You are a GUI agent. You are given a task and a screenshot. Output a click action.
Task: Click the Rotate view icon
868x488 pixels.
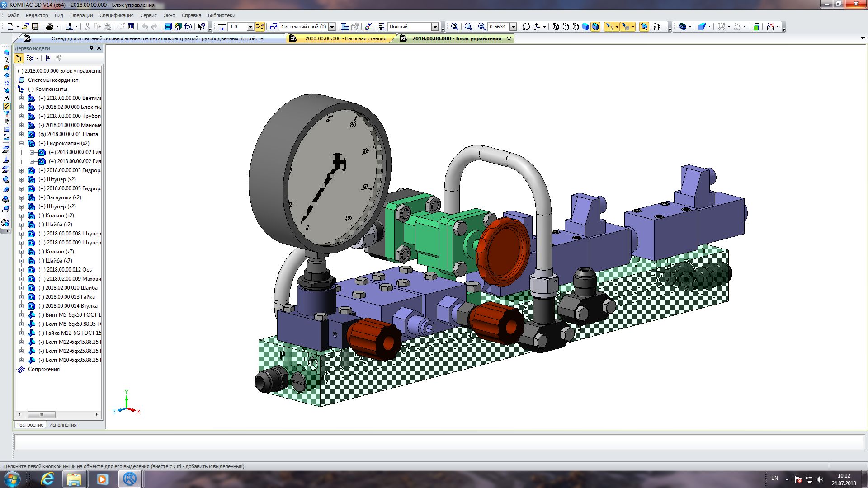pyautogui.click(x=526, y=27)
